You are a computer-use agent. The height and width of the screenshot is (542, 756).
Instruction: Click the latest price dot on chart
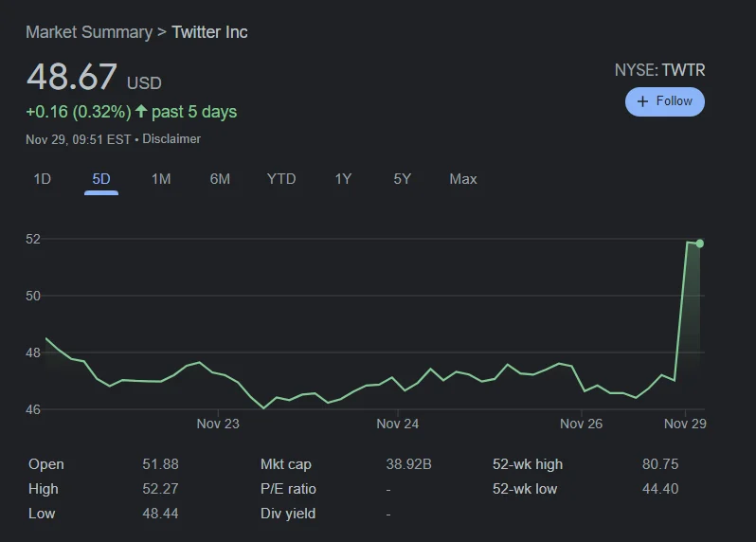[x=699, y=244]
